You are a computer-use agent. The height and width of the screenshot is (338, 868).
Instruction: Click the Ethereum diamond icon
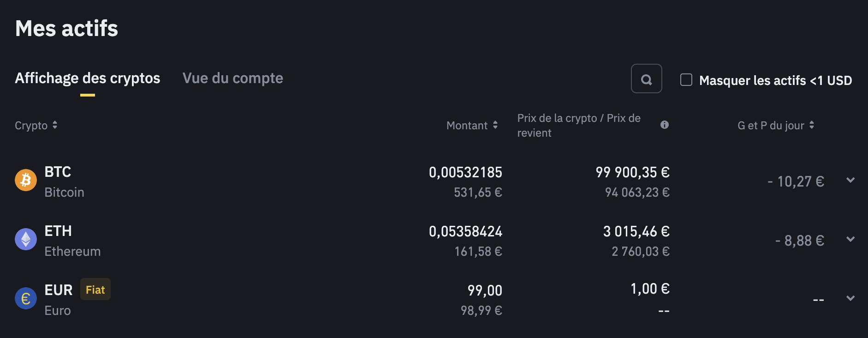point(26,239)
